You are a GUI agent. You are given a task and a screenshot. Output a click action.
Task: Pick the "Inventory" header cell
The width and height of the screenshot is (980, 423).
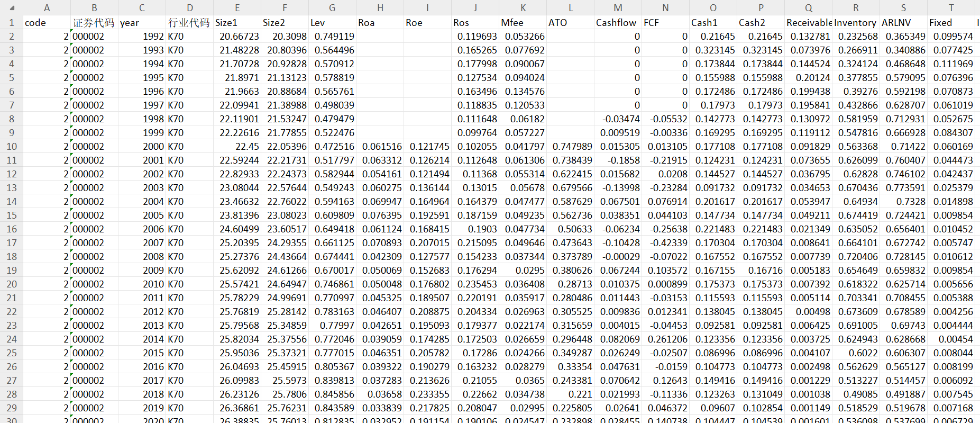click(856, 23)
